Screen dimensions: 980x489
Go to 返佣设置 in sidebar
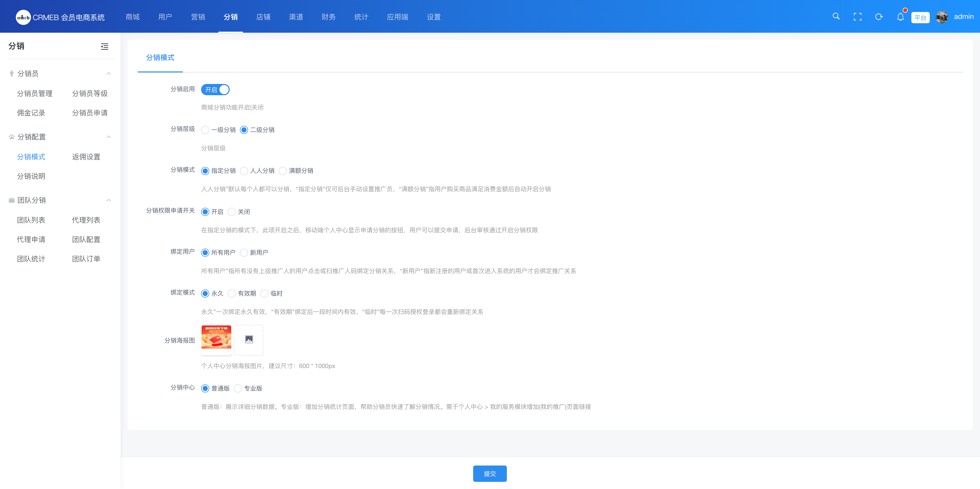click(x=86, y=157)
